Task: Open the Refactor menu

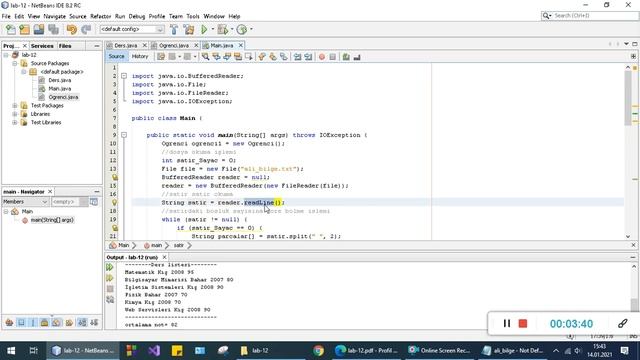Action: pos(100,16)
